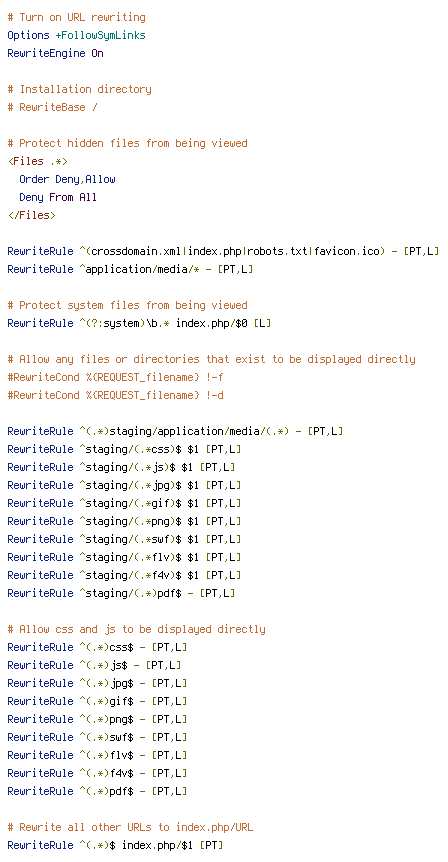Click the commented RewriteCond !-f line

pyautogui.click(x=115, y=377)
